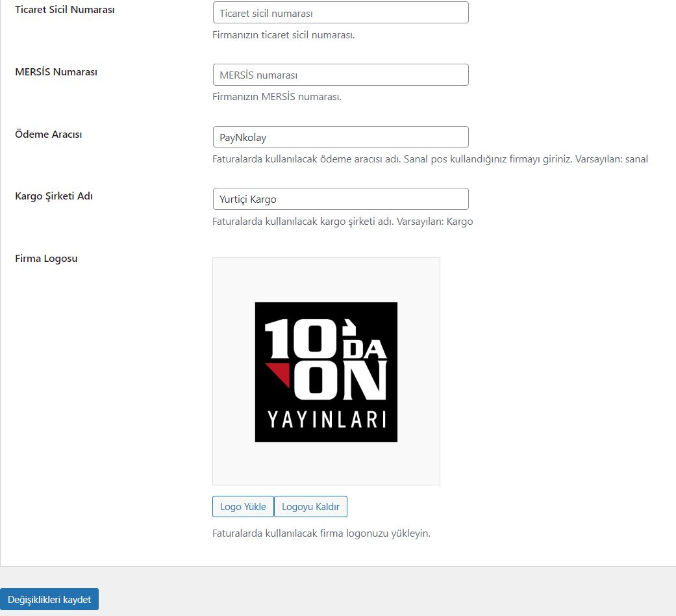Save with Değişiklikleri kaydet button

pyautogui.click(x=49, y=599)
